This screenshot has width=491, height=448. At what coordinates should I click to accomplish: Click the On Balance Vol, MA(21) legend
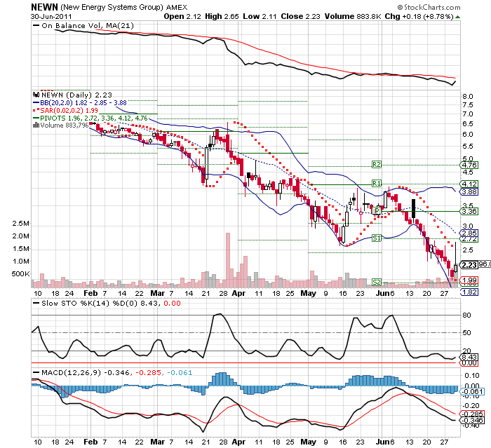point(83,26)
